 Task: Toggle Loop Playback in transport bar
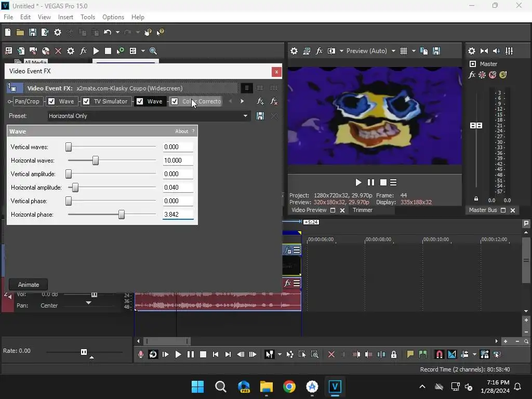tap(153, 354)
